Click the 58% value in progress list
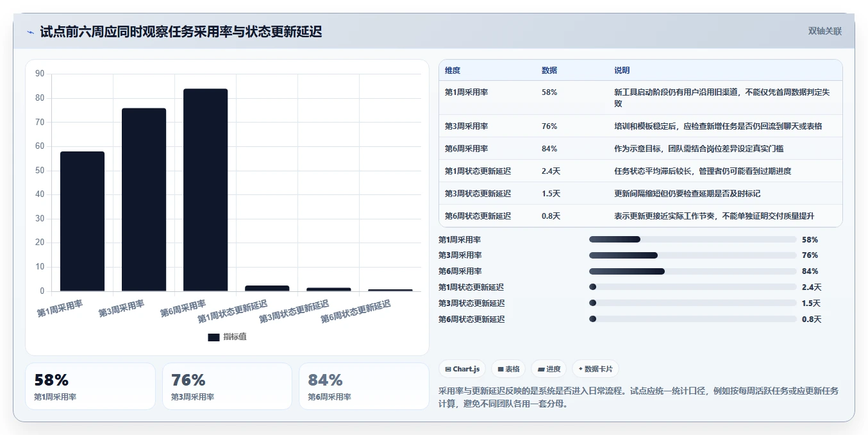 point(810,239)
